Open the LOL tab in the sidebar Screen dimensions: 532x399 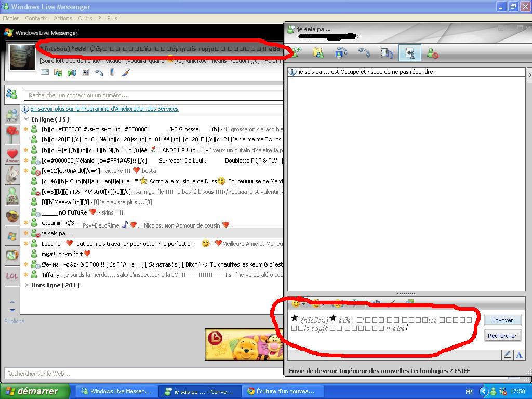[12, 276]
